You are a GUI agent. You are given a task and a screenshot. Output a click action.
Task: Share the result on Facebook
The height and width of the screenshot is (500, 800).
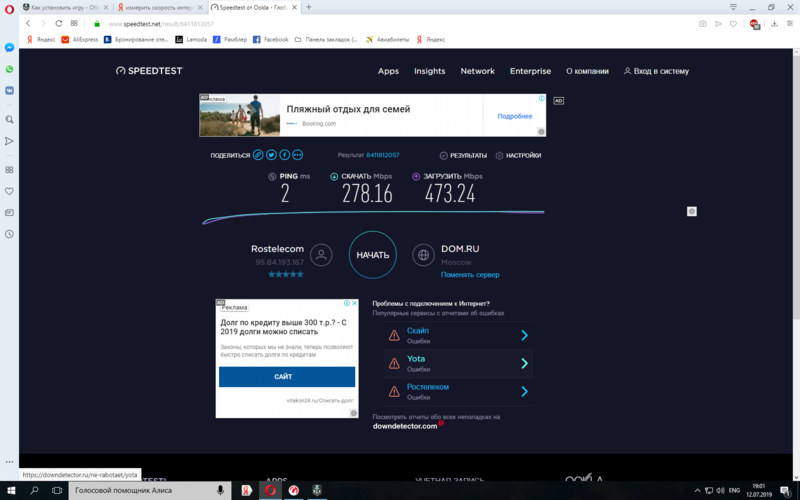click(285, 155)
